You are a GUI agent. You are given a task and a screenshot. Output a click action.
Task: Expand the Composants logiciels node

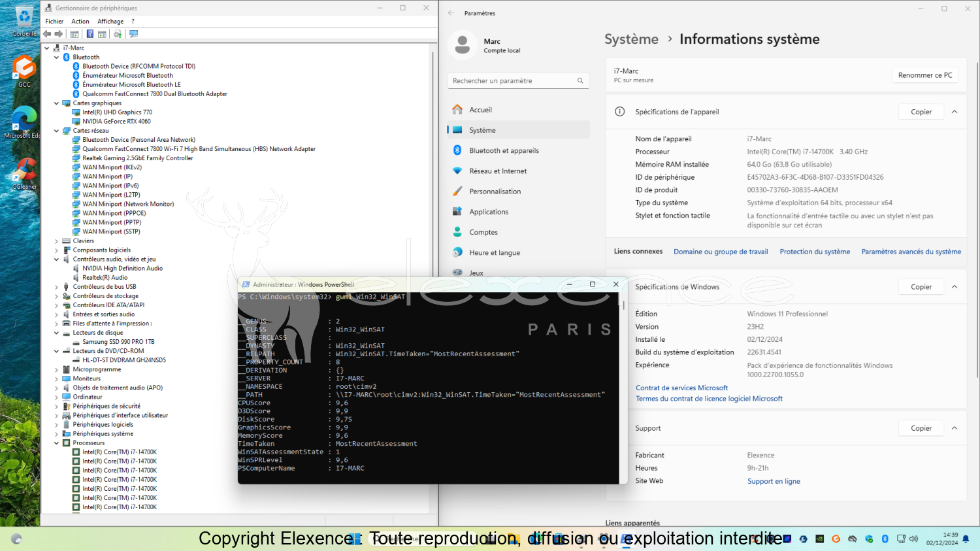pyautogui.click(x=56, y=250)
